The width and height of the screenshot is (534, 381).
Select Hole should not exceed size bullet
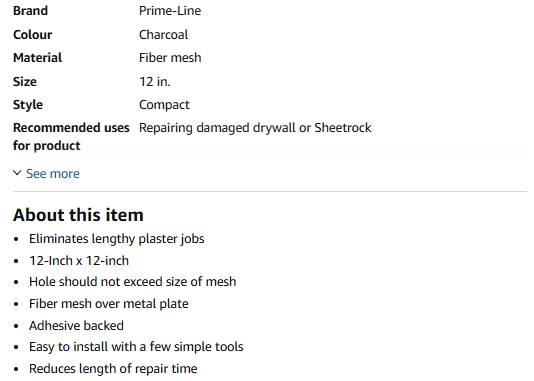pyautogui.click(x=132, y=282)
